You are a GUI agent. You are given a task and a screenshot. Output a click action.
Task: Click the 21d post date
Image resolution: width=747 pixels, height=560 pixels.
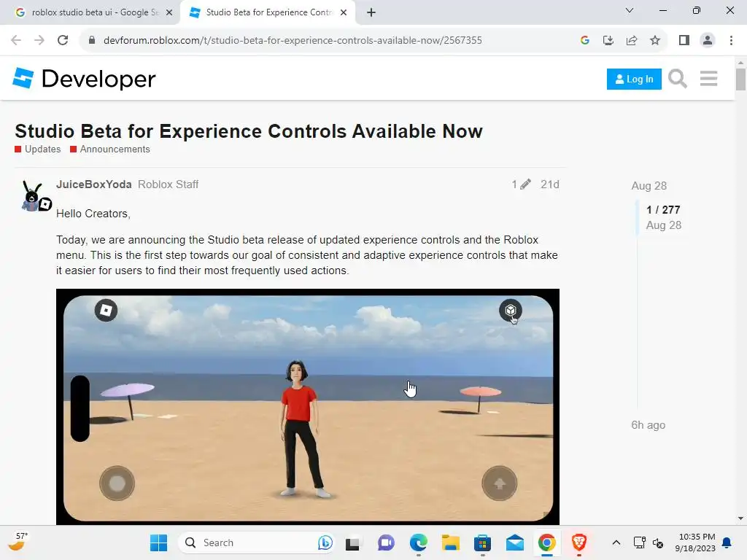point(550,184)
